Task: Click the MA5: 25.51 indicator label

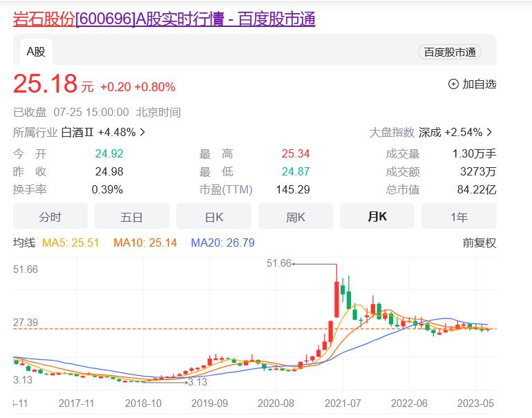Action: [70, 243]
